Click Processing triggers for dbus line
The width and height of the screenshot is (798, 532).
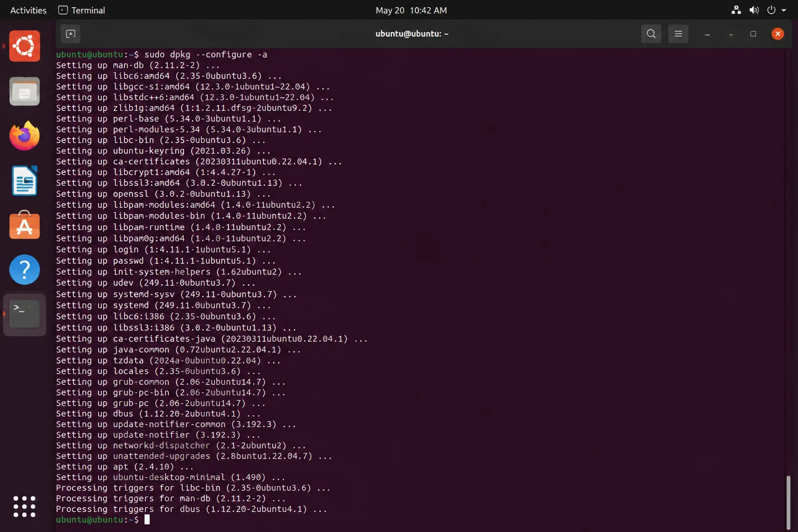pos(192,509)
